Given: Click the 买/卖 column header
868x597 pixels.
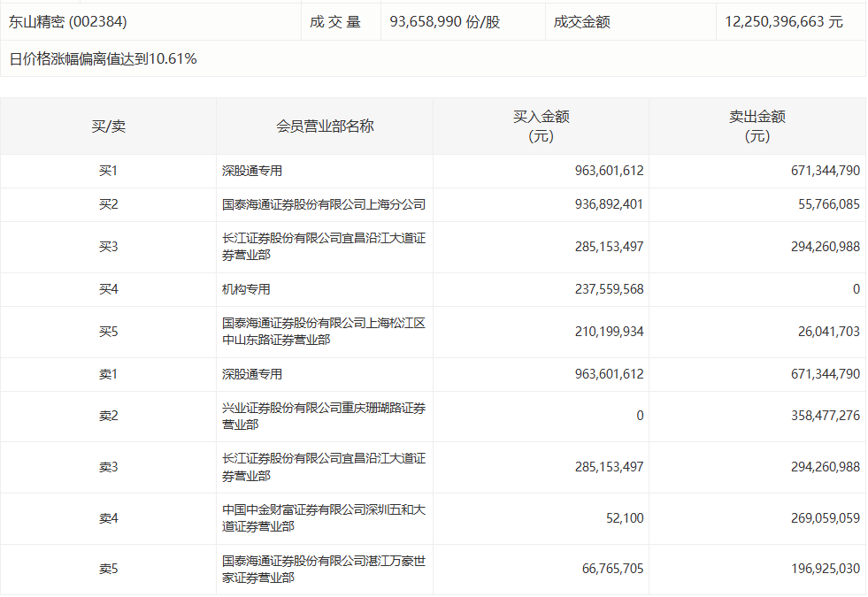Looking at the screenshot, I should tap(108, 126).
